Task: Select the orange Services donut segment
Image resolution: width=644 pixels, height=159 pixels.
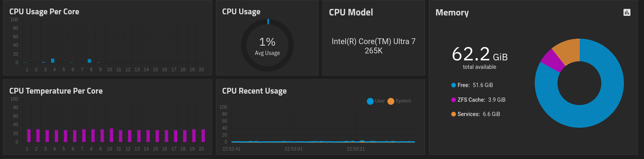Action: coord(568,51)
